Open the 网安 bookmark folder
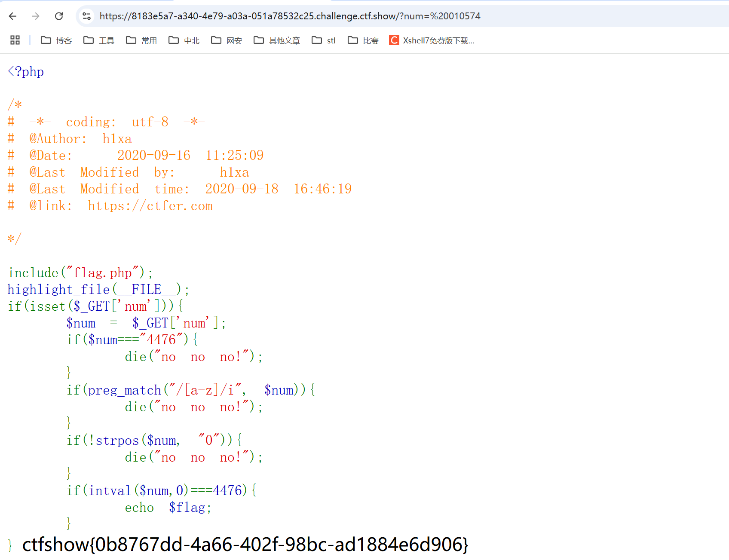This screenshot has width=729, height=560. click(x=227, y=40)
